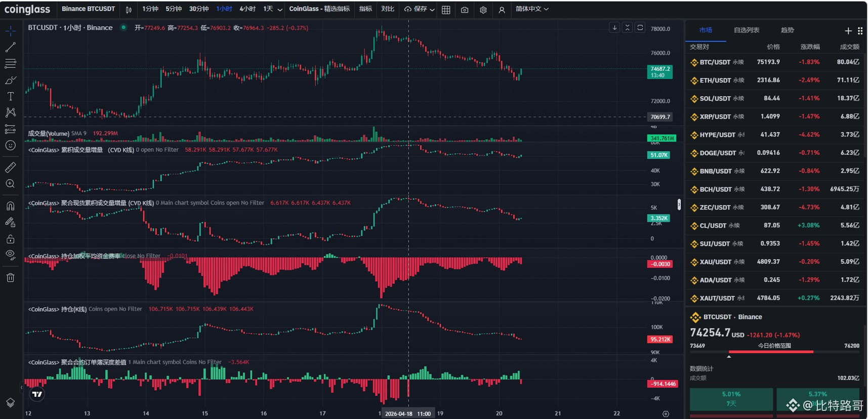Select the BTC/USDT row
The width and height of the screenshot is (868, 419).
click(774, 62)
